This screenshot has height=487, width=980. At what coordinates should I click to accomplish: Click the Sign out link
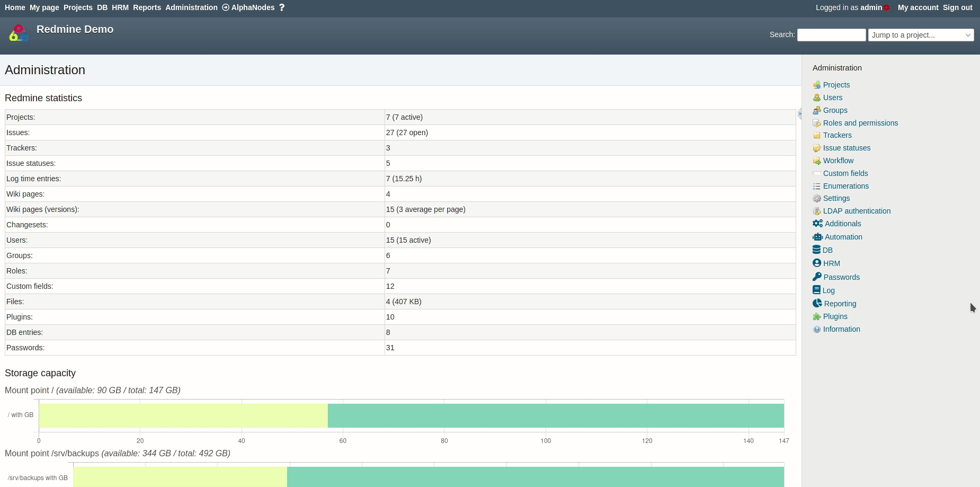pyautogui.click(x=957, y=7)
